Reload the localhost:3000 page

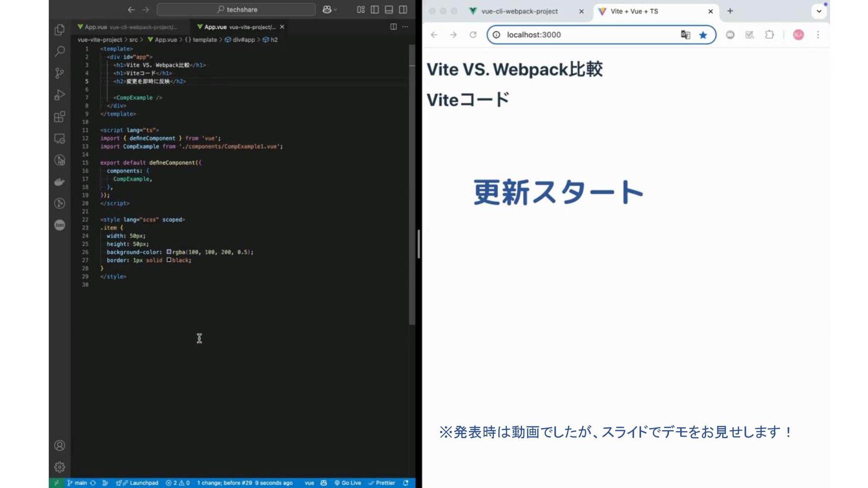(x=473, y=35)
